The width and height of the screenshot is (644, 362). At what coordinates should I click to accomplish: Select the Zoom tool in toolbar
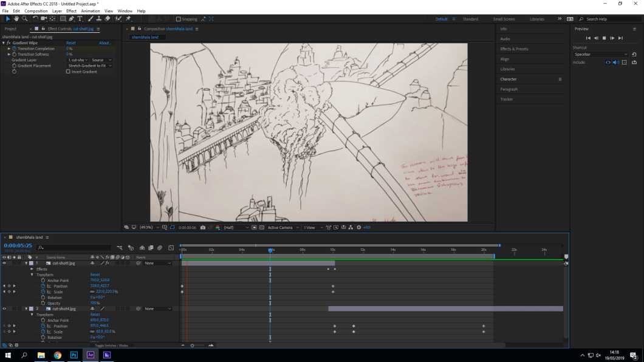tap(25, 19)
